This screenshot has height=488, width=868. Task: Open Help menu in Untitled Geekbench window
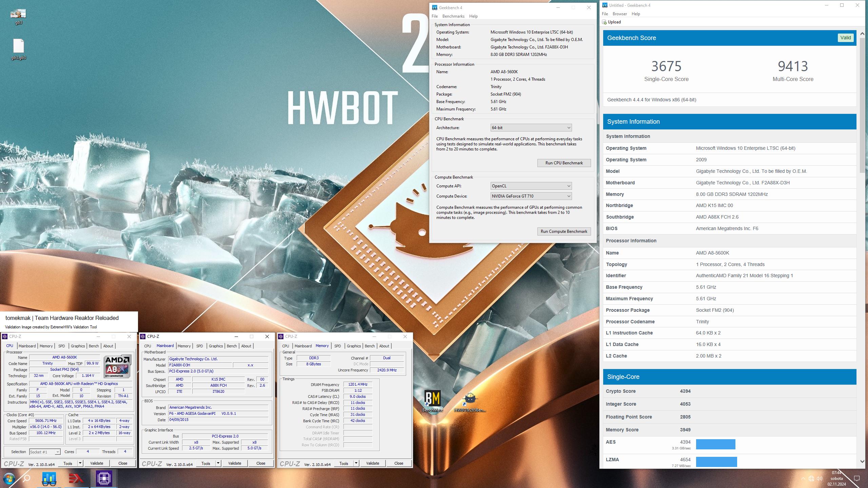(636, 14)
